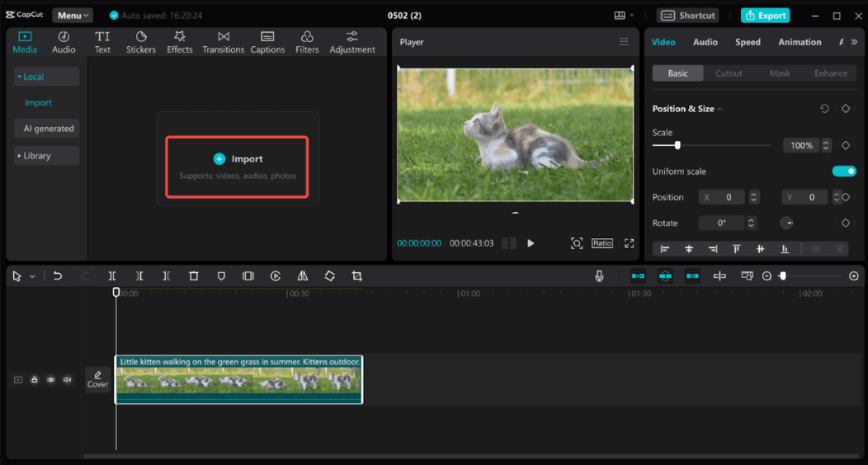
Task: Select the Basic sub-tab
Action: [677, 73]
